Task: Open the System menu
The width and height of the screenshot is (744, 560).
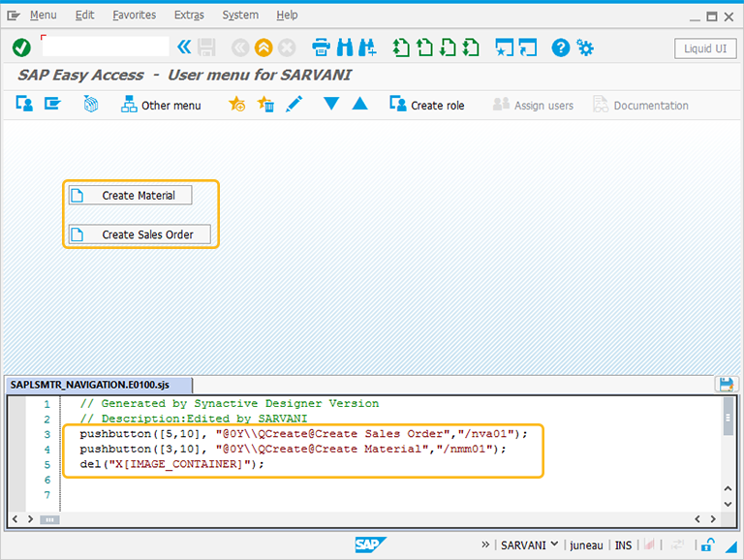Action: coord(240,16)
